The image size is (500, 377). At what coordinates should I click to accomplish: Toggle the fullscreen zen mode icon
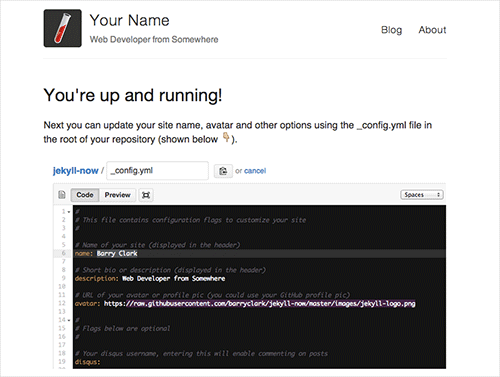(x=146, y=195)
